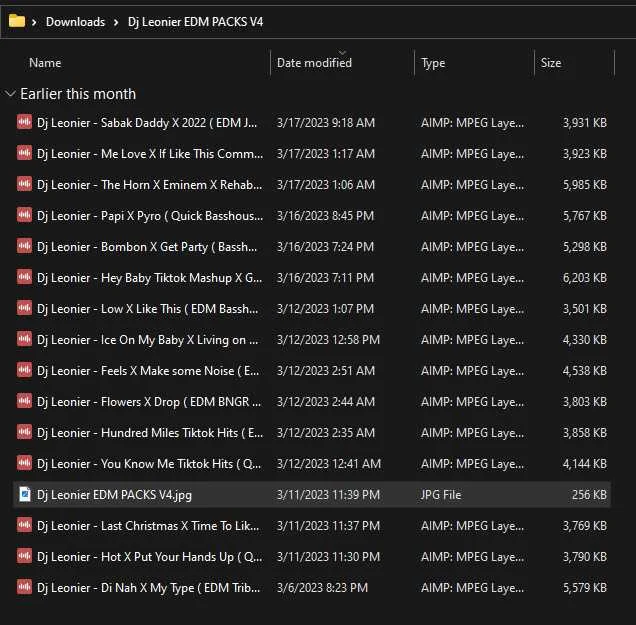Select Last Christmas X Time To Like file
Screen dimensions: 636x625
312,526
